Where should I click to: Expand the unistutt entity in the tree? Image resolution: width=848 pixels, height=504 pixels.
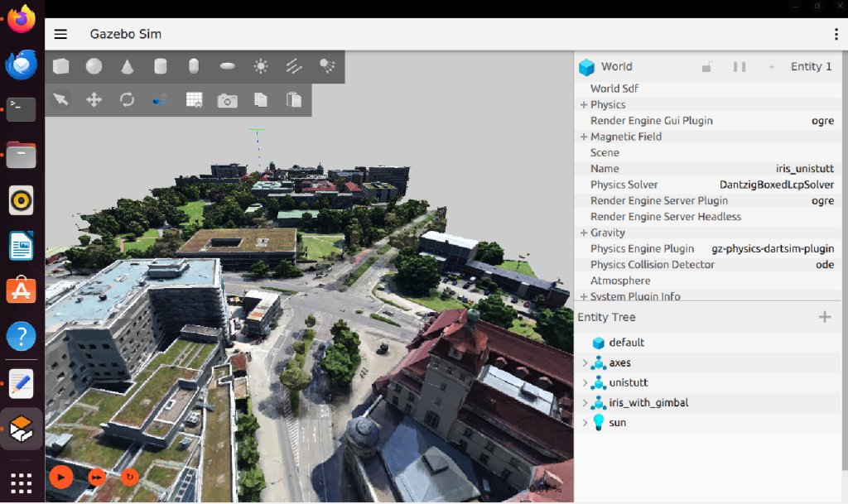coord(585,383)
